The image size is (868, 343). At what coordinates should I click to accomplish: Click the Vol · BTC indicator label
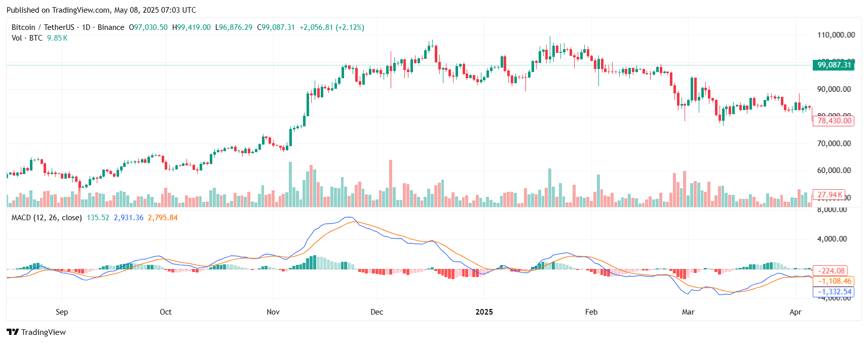pyautogui.click(x=27, y=38)
